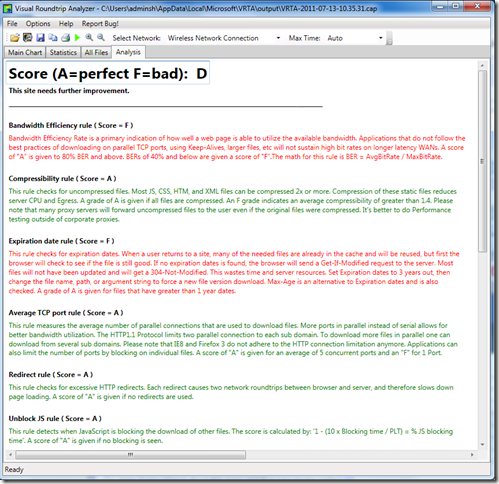Click the Redirect rule heading
The width and height of the screenshot is (499, 484).
pyautogui.click(x=51, y=375)
